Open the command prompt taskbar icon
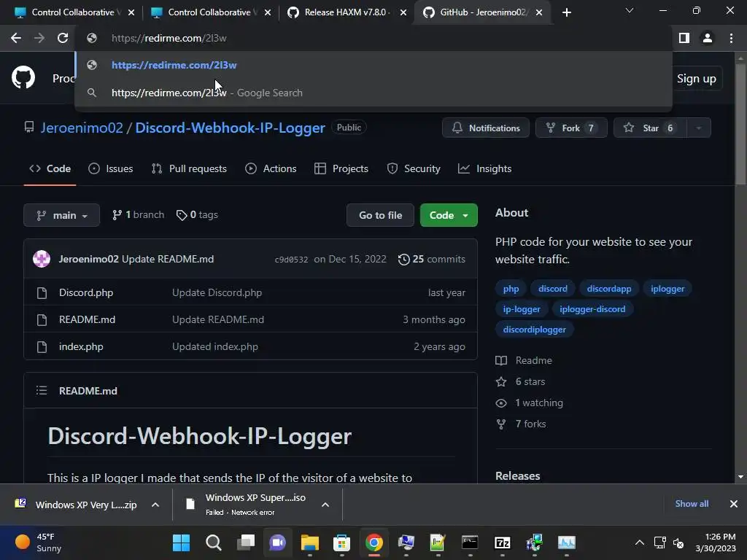The width and height of the screenshot is (747, 560). click(470, 542)
